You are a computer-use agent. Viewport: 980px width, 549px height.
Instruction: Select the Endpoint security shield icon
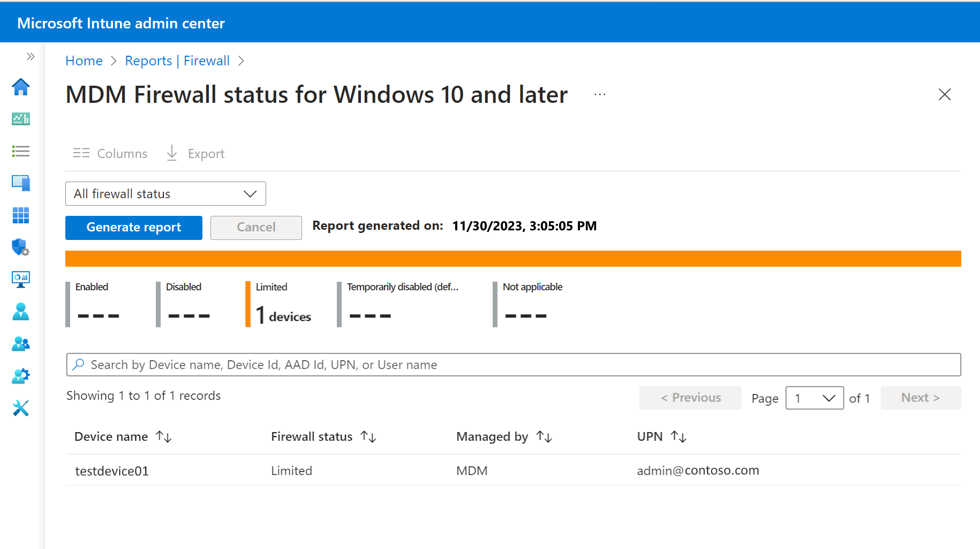20,247
